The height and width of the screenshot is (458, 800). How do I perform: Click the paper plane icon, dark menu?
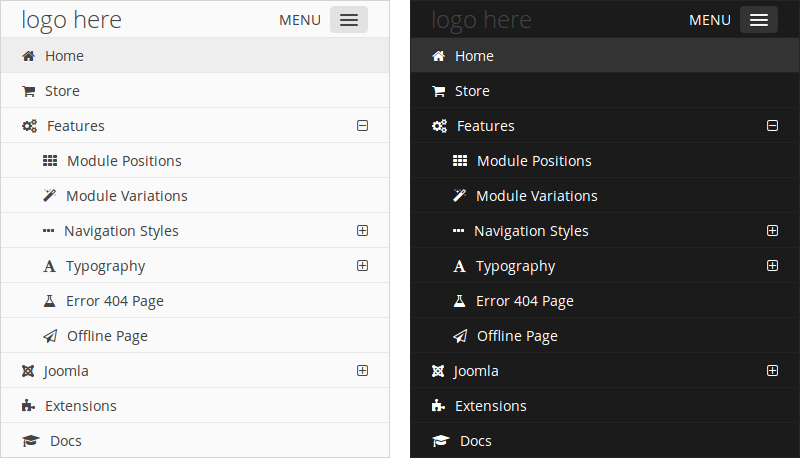(x=460, y=336)
